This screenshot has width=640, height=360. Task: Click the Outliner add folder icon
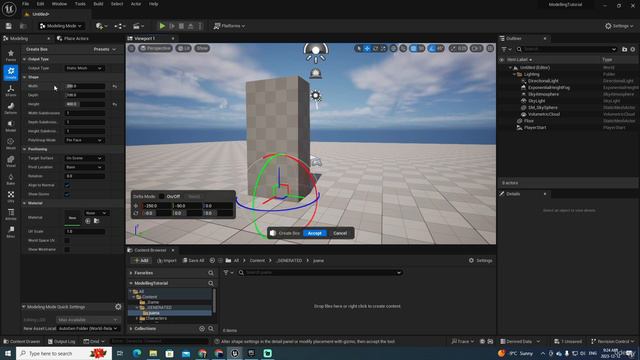[624, 49]
